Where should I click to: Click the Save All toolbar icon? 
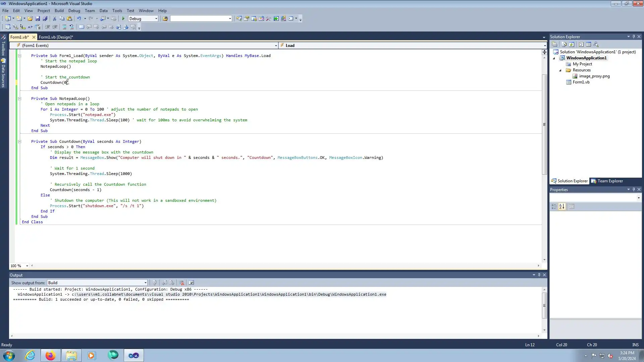click(45, 19)
